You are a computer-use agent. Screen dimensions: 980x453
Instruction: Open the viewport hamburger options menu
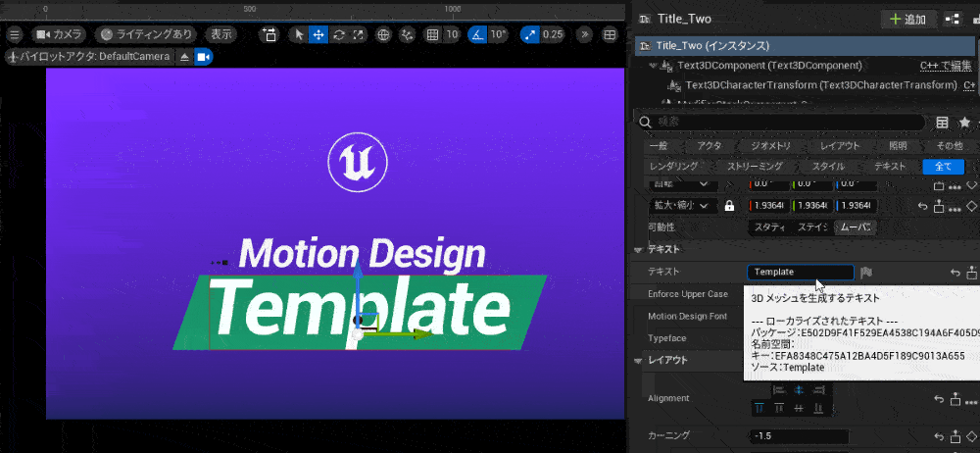(x=15, y=34)
